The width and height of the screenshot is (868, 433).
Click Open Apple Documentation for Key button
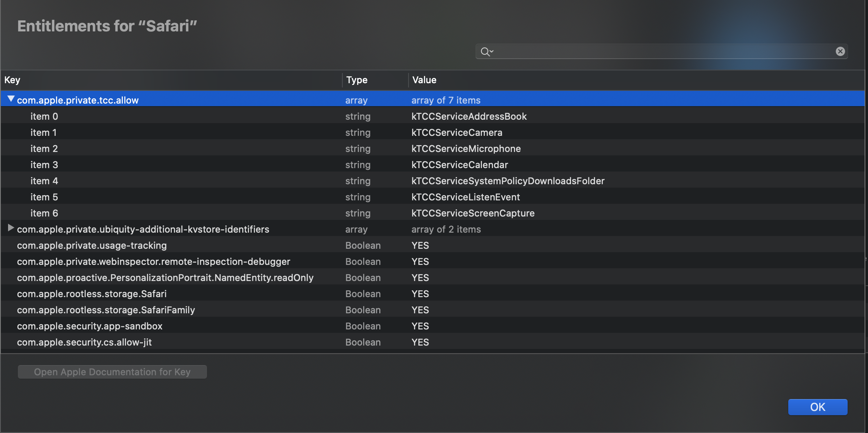(x=112, y=372)
